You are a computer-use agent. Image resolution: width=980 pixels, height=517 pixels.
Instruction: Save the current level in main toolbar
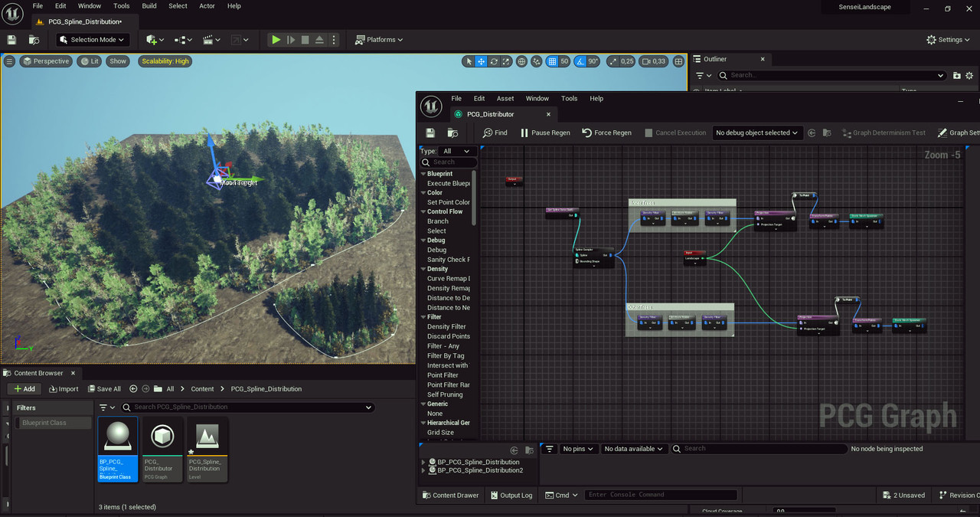click(11, 40)
